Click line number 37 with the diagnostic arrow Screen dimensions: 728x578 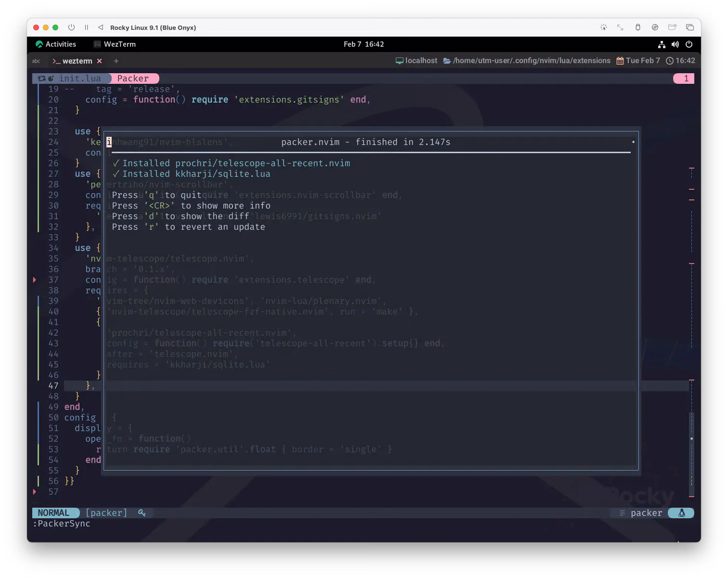53,280
